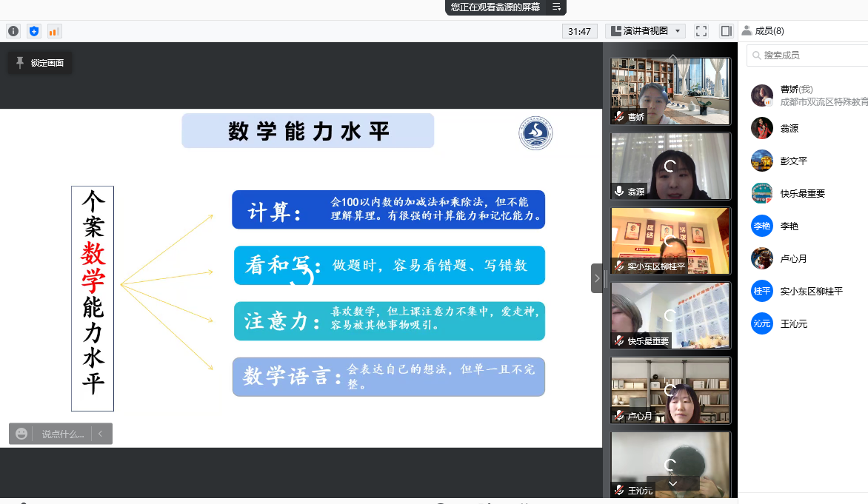Toggle the side panel layout icon
868x504 pixels.
[726, 31]
